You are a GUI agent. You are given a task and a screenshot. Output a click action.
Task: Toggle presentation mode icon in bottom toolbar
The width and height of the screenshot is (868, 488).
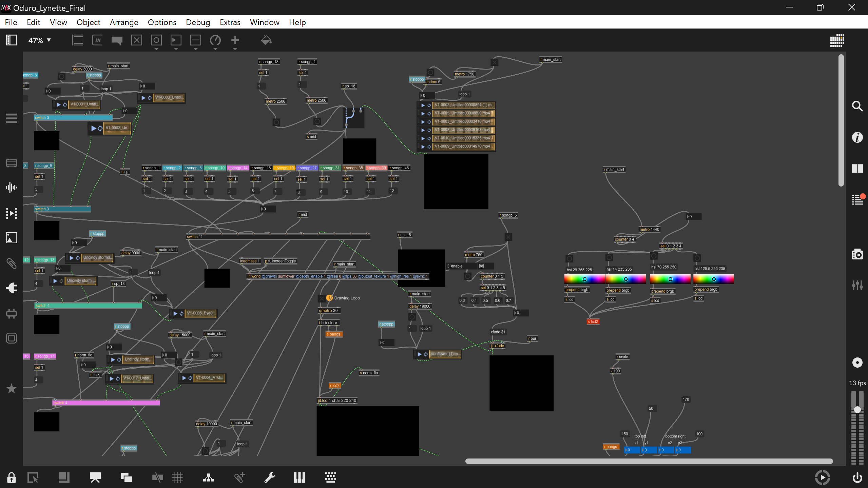tap(95, 477)
